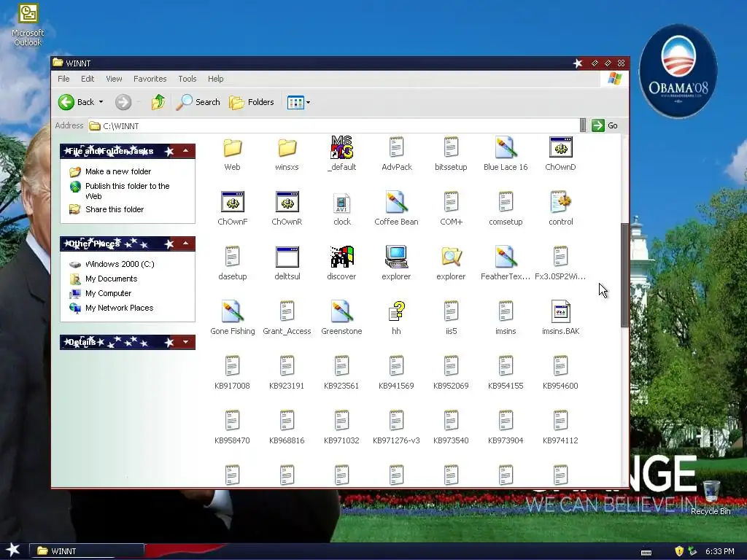
Task: Click the security shield tray icon
Action: point(679,551)
